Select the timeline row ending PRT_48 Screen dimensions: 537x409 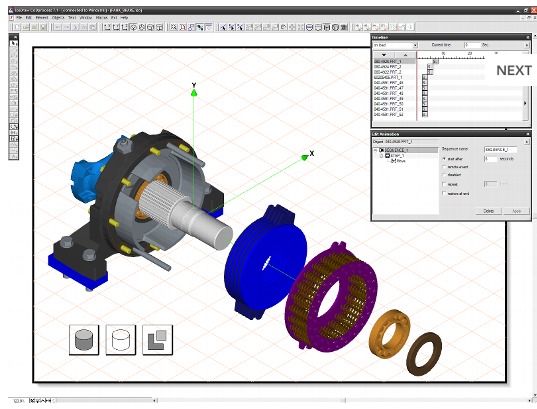(395, 93)
